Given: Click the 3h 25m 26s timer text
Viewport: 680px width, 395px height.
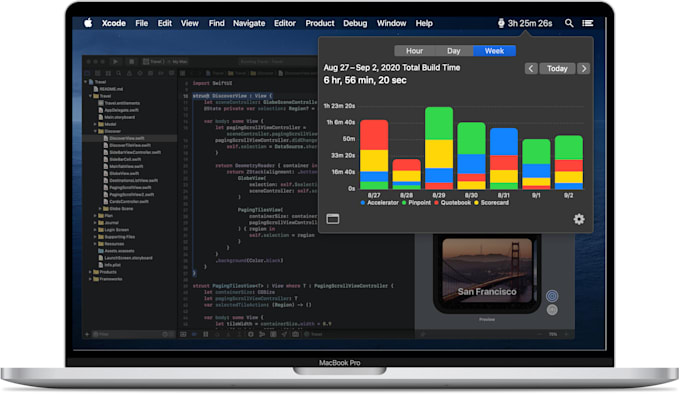Looking at the screenshot, I should tap(530, 23).
